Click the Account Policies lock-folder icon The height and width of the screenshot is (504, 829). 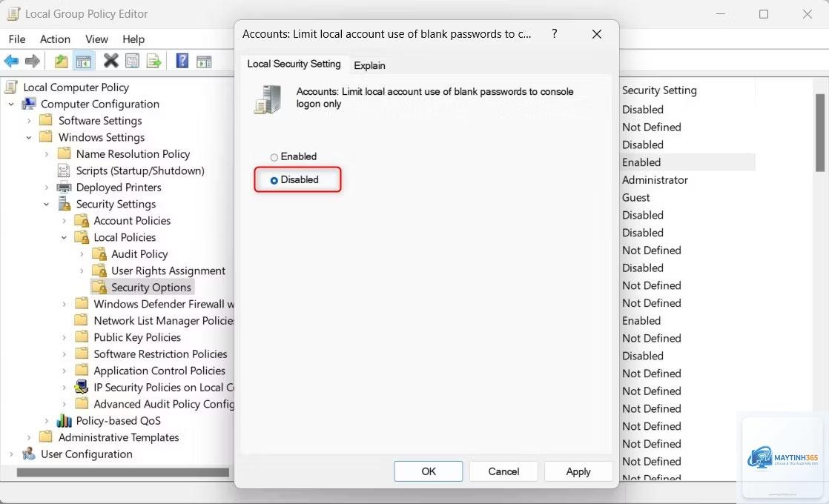[x=82, y=220]
